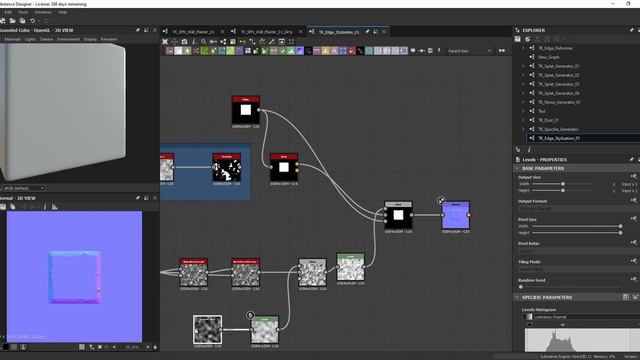Viewport: 640px width, 360px height.
Task: Toggle the black background swatch in 2D view bar
Action: click(5, 347)
